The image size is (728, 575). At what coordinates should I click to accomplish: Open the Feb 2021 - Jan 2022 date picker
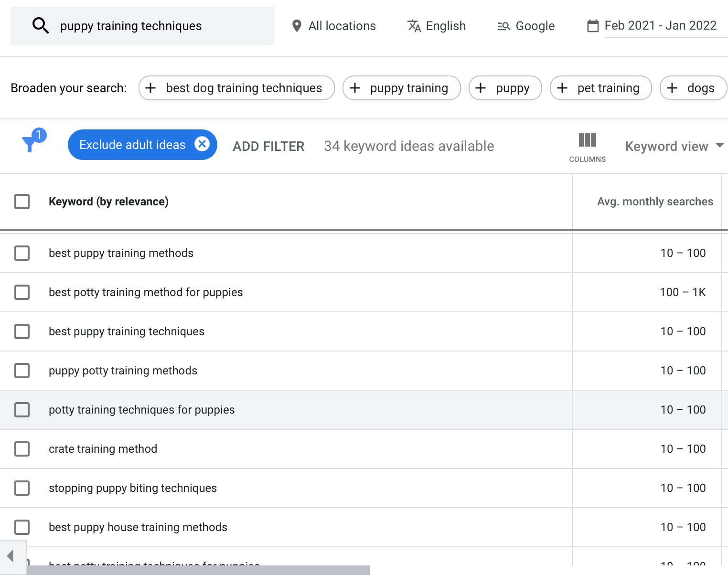[660, 26]
